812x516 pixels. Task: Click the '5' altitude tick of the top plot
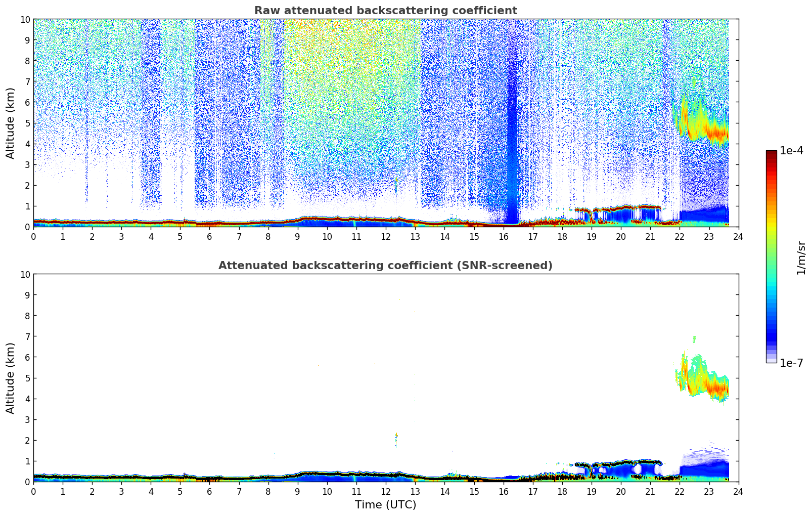[x=28, y=123]
